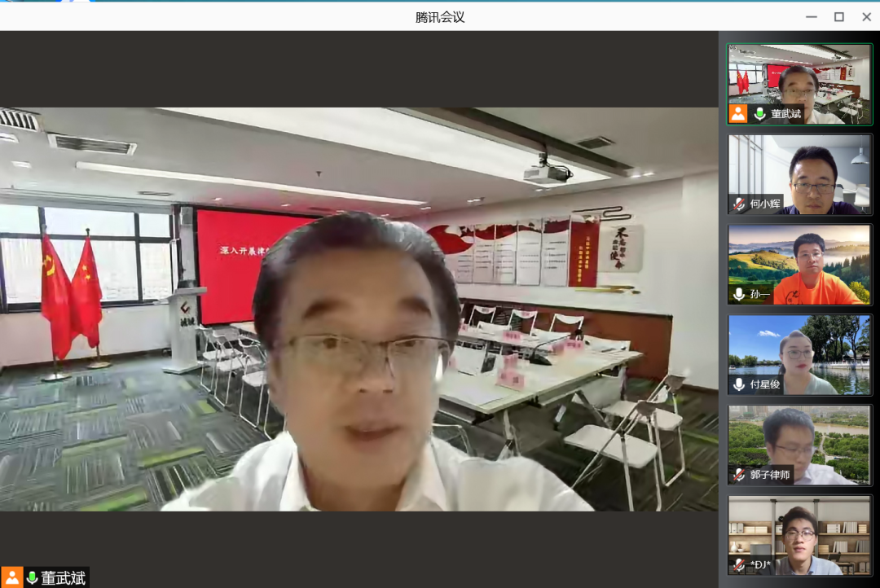Click the muted mic icon next to *ÐJ*

[x=740, y=564]
